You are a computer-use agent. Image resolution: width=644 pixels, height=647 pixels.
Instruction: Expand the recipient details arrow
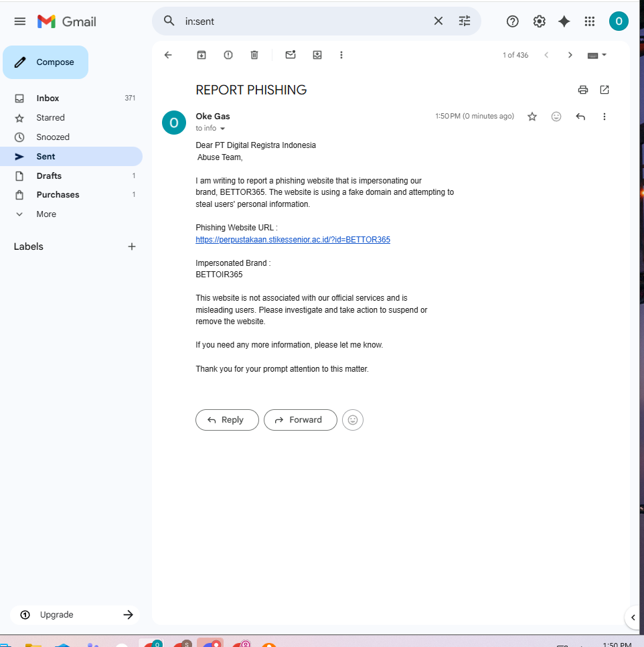click(223, 129)
